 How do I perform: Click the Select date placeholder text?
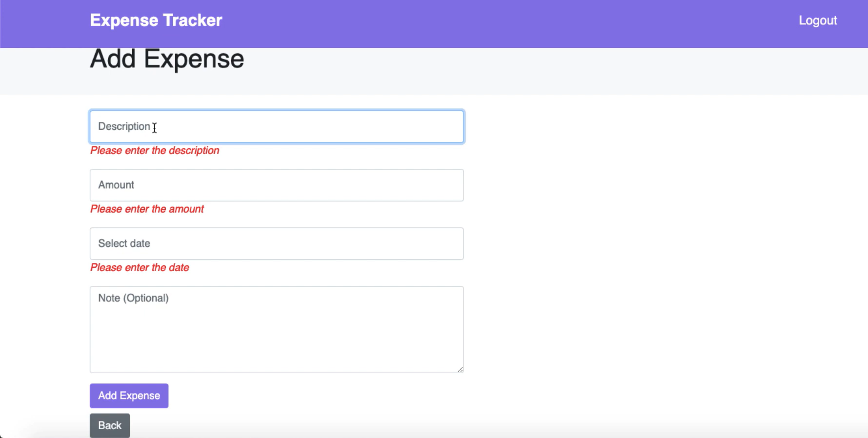click(x=124, y=243)
